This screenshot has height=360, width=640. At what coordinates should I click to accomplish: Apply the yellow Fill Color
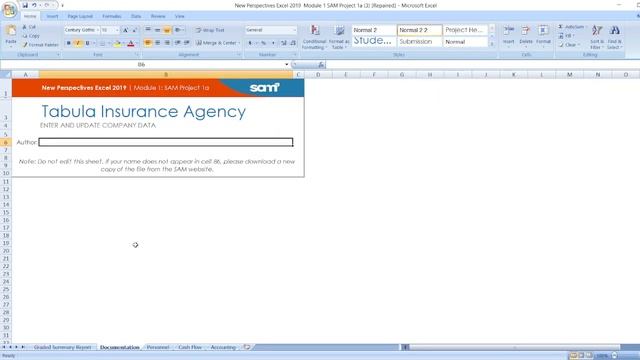coord(117,43)
